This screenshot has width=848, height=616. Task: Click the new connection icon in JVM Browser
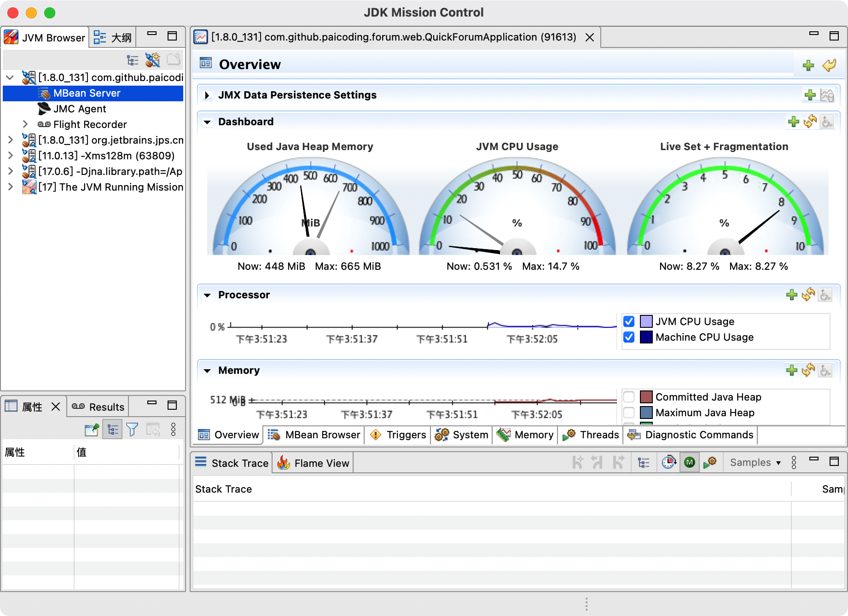coord(153,60)
